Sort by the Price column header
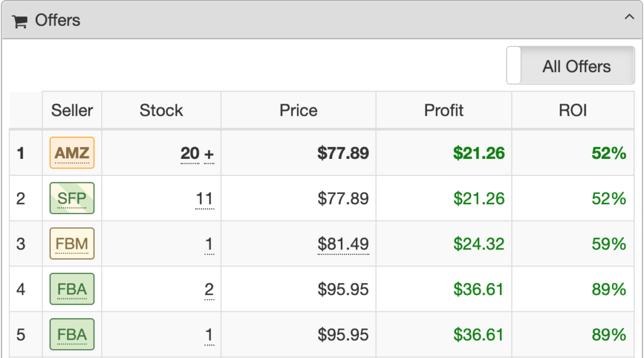Screen dimensions: 644x358 point(298,111)
